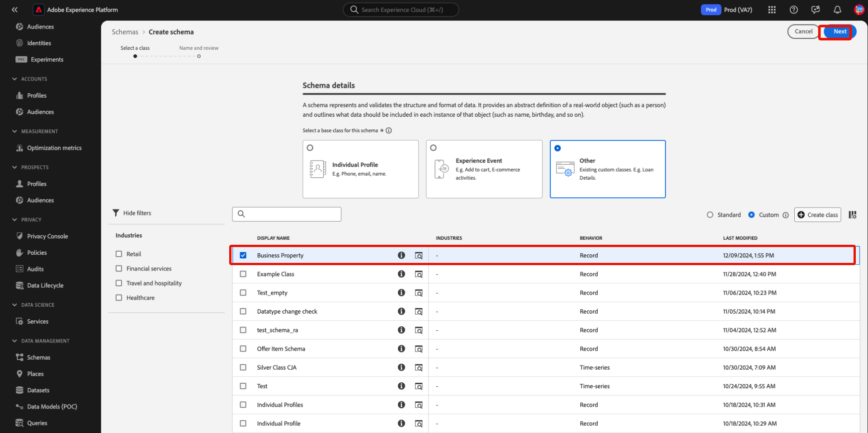This screenshot has height=433, width=868.
Task: Open Datasets in the sidebar
Action: click(x=38, y=390)
